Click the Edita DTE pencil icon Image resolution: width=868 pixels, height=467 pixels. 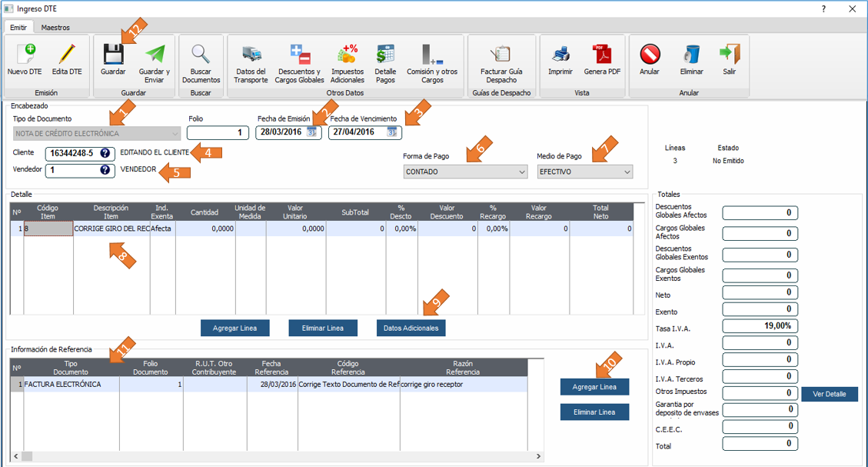coord(67,55)
